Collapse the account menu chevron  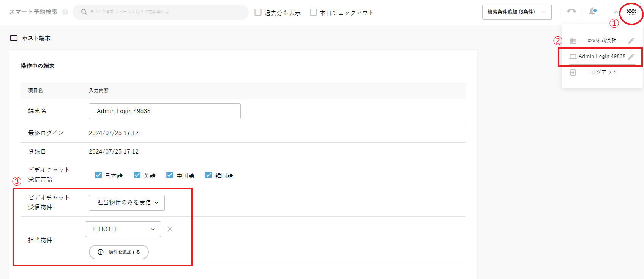616,12
